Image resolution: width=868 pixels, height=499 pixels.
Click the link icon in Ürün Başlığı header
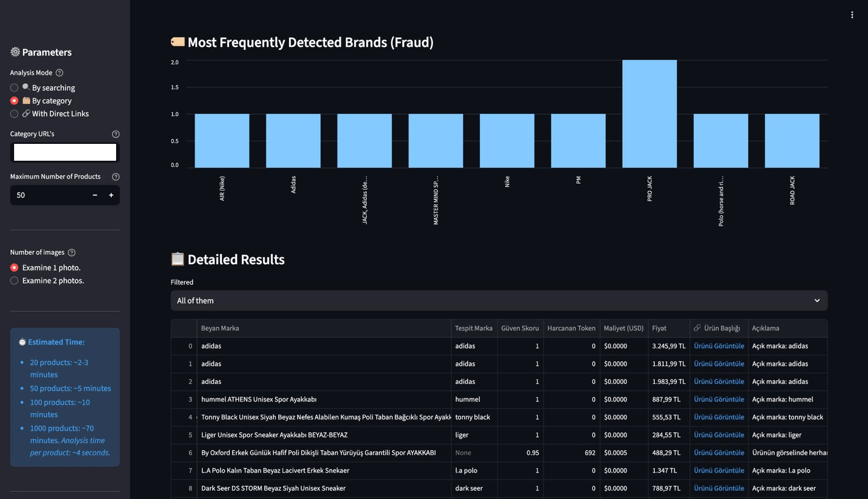click(x=697, y=328)
